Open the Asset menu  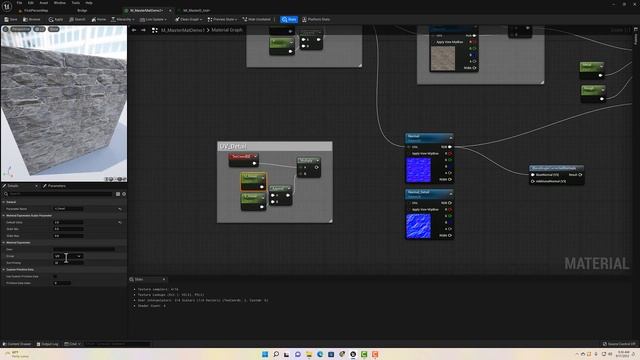pyautogui.click(x=44, y=3)
